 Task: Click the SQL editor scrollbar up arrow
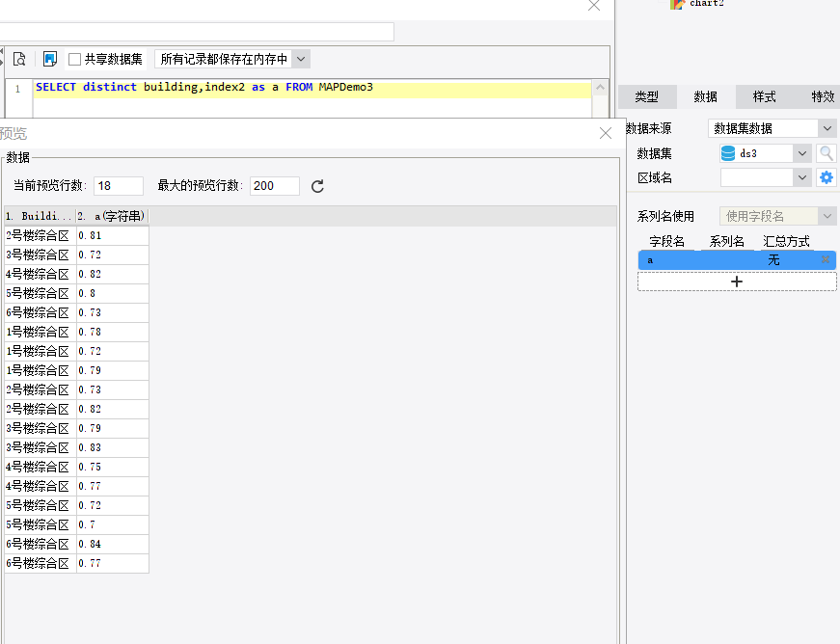point(601,88)
